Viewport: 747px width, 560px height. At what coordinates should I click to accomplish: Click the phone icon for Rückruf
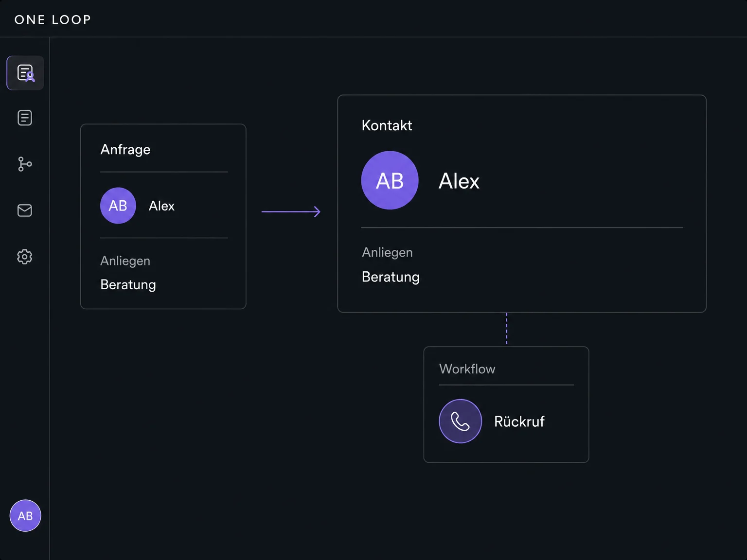pos(460,421)
